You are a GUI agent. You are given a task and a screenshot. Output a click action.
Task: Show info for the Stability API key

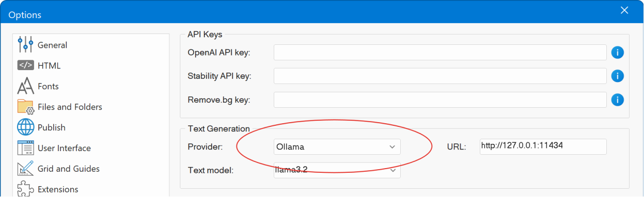(x=618, y=76)
